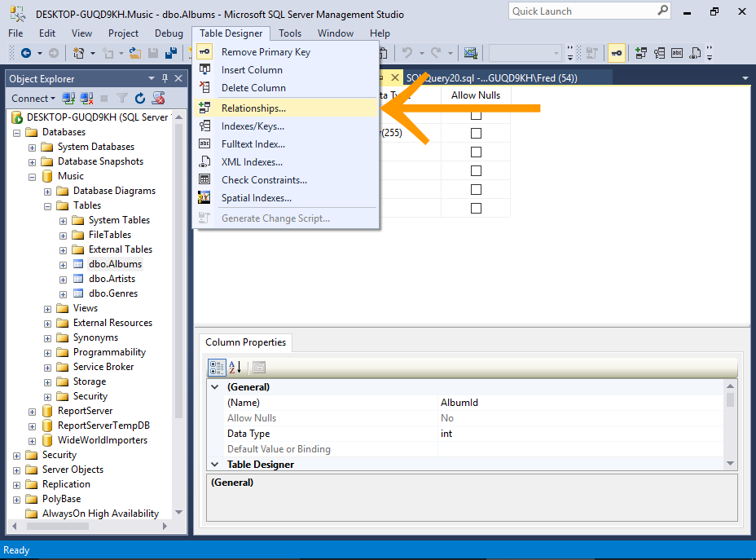Viewport: 756px width, 560px height.
Task: Click the Manage XML Indexes toolbar icon
Action: [x=695, y=52]
